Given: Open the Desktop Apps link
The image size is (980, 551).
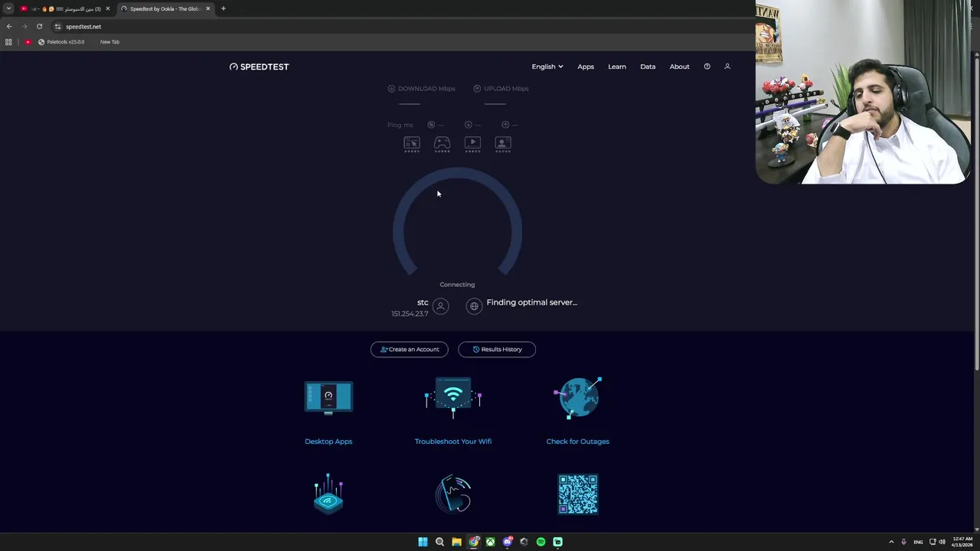Looking at the screenshot, I should [x=328, y=442].
